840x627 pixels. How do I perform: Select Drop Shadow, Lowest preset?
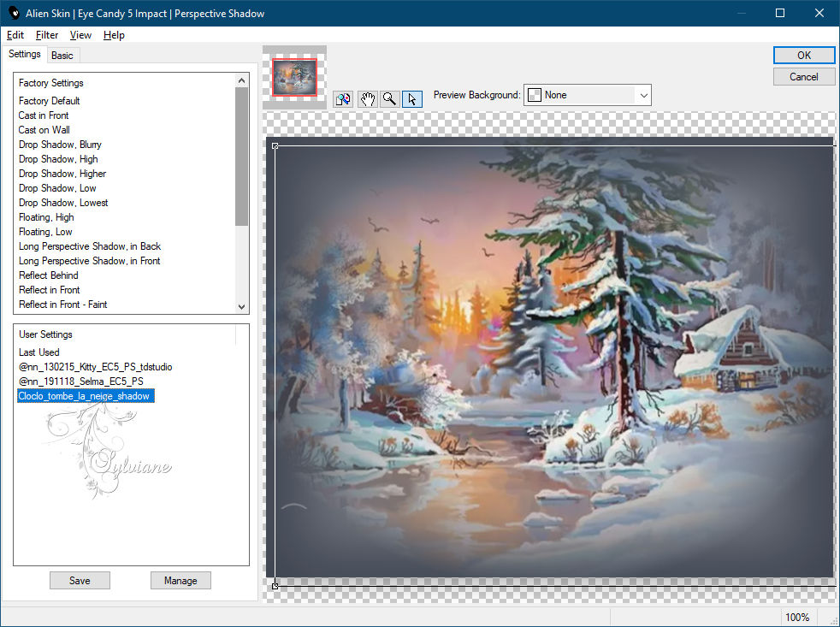(63, 202)
